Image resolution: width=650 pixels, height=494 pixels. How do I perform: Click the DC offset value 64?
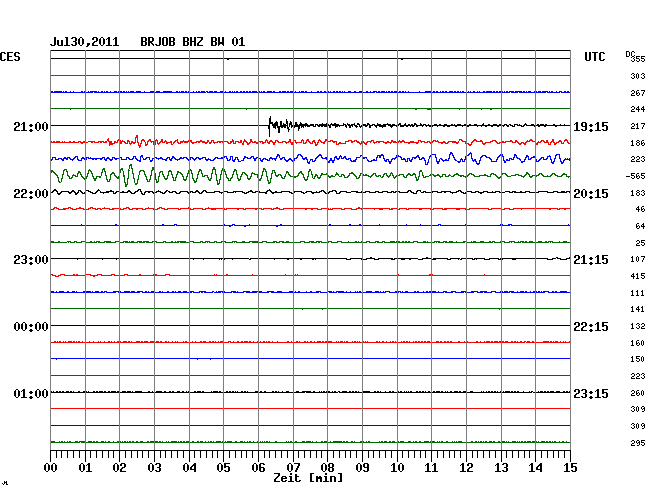point(640,226)
